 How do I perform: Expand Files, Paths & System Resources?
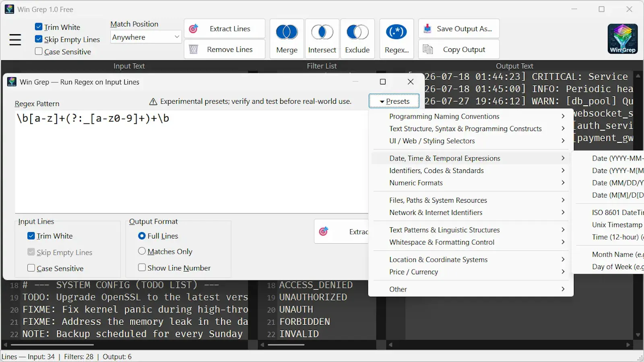[x=471, y=200]
